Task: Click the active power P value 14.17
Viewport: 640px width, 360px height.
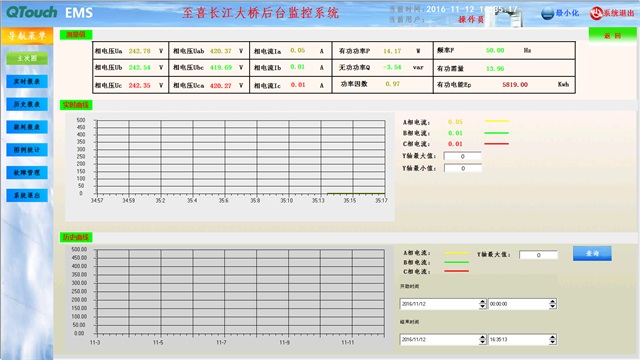Action: tap(392, 51)
